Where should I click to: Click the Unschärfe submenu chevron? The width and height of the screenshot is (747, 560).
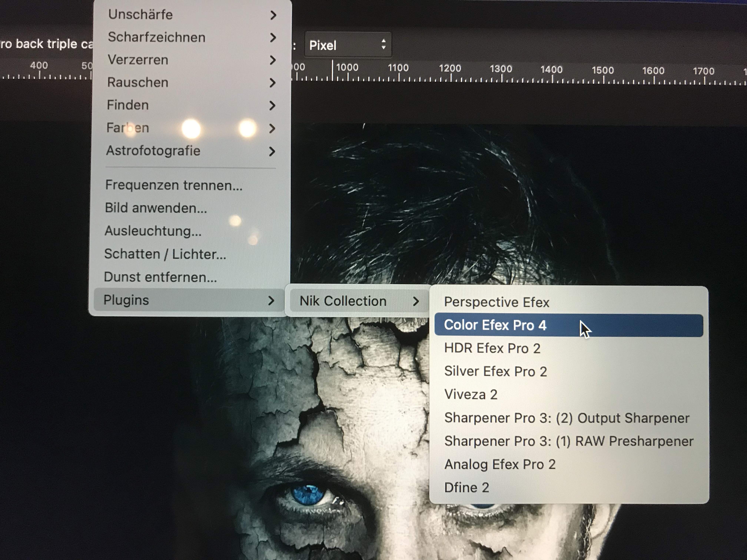pos(273,15)
